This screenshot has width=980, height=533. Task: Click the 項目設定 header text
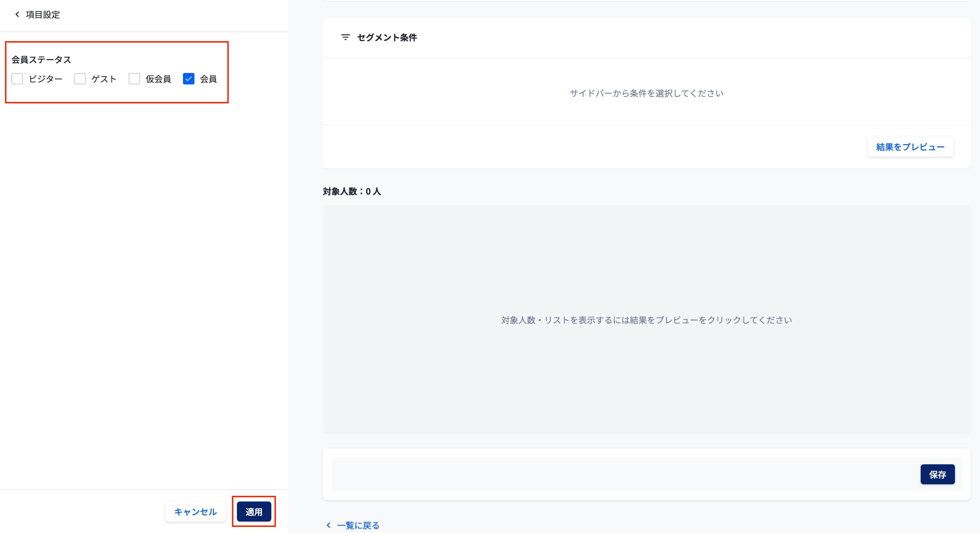(x=43, y=14)
